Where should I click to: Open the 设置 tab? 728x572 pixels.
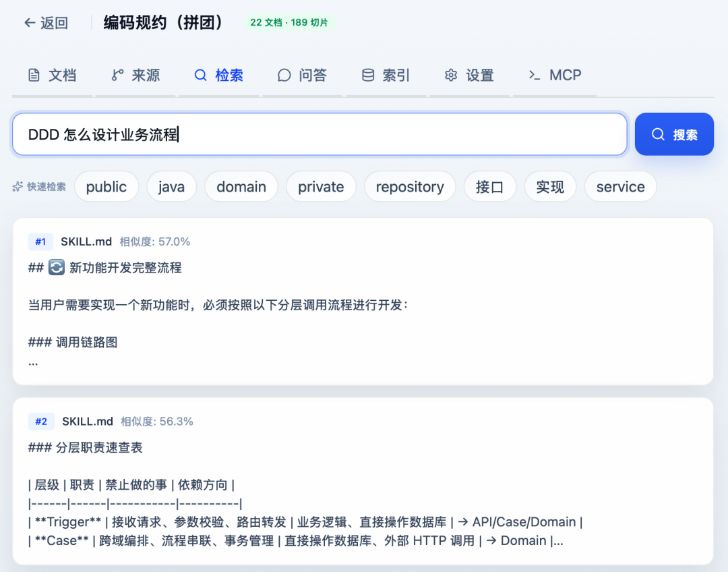pyautogui.click(x=469, y=76)
